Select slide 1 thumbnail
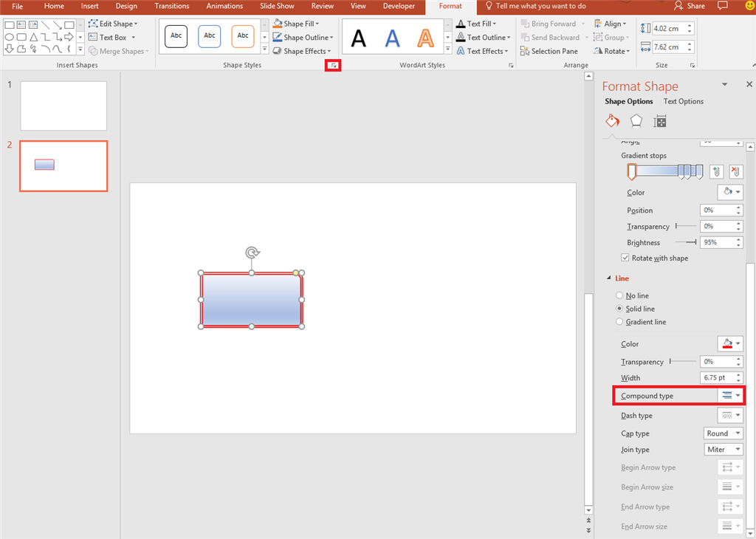Viewport: 756px width, 539px height. coord(63,106)
